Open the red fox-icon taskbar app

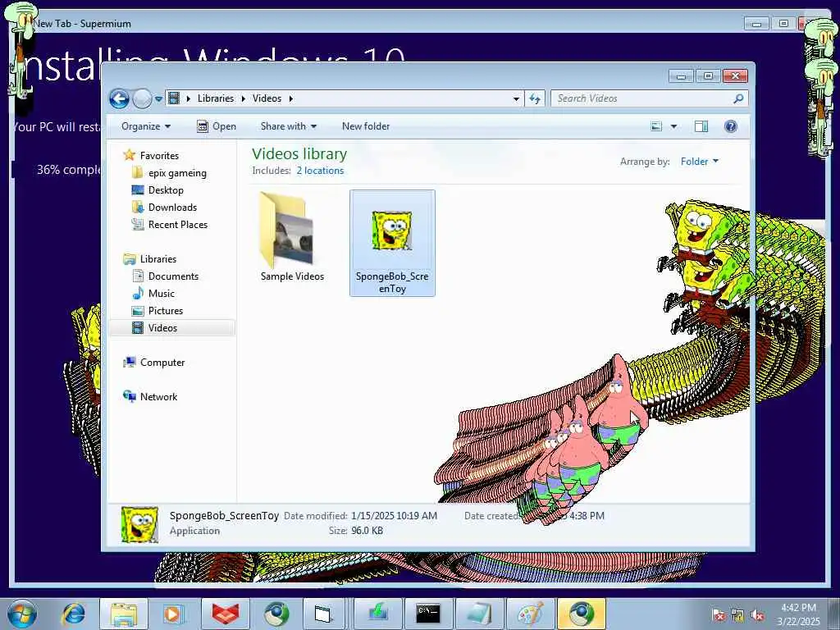(x=225, y=614)
